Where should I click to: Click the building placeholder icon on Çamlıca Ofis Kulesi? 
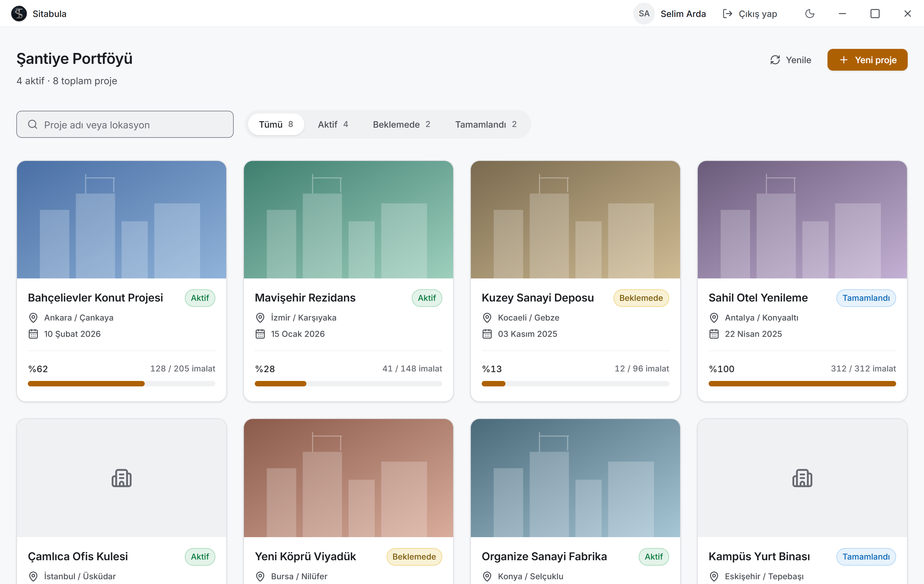(121, 478)
